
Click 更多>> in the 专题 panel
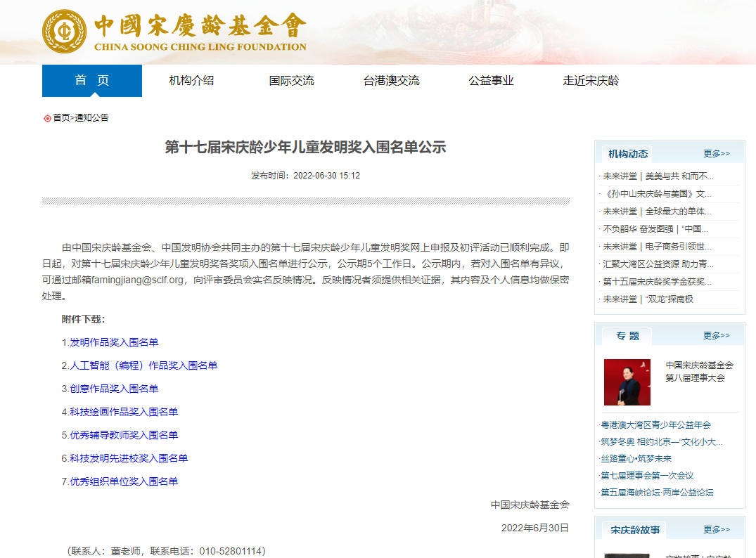(x=717, y=335)
